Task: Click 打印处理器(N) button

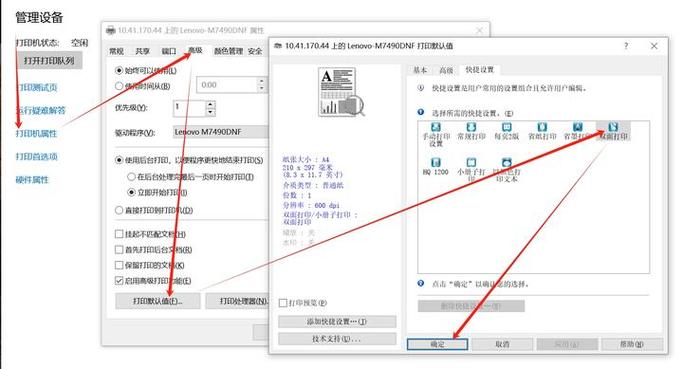Action: pos(238,301)
